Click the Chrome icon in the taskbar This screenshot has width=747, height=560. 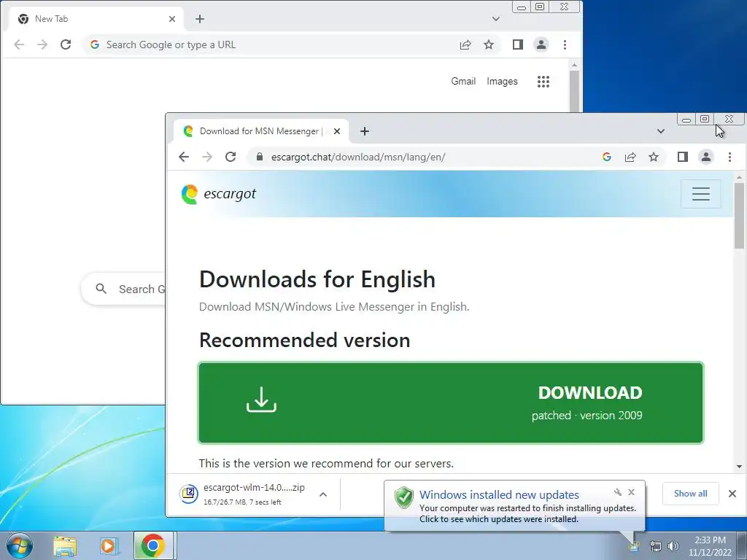[x=153, y=545]
